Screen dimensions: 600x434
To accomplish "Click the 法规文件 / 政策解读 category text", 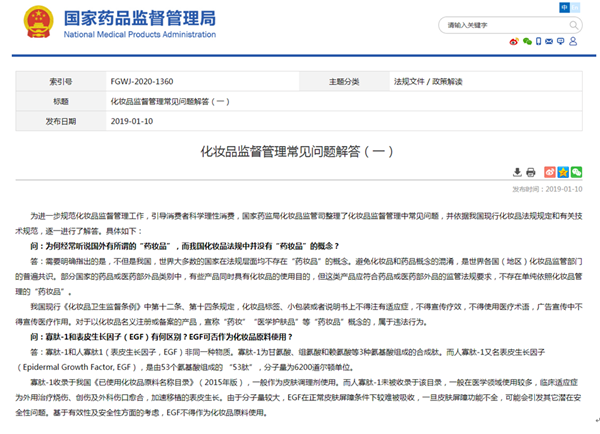I will click(x=421, y=81).
